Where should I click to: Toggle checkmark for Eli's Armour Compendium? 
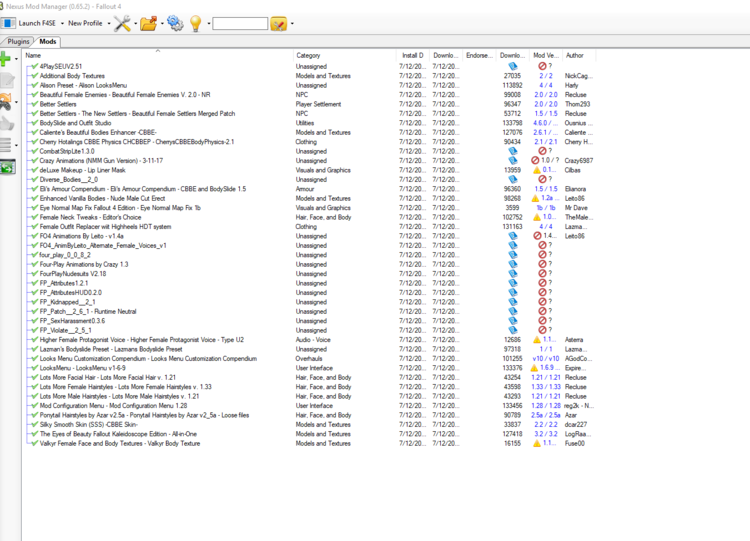34,189
